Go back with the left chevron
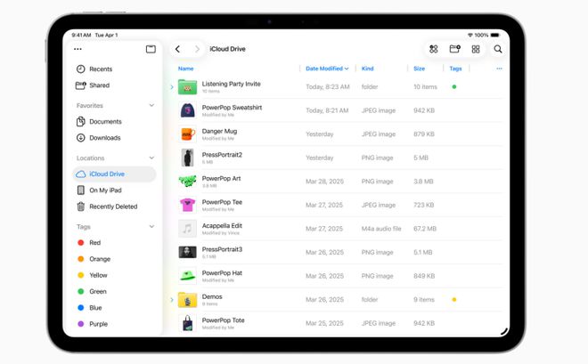The width and height of the screenshot is (588, 364). [x=178, y=49]
